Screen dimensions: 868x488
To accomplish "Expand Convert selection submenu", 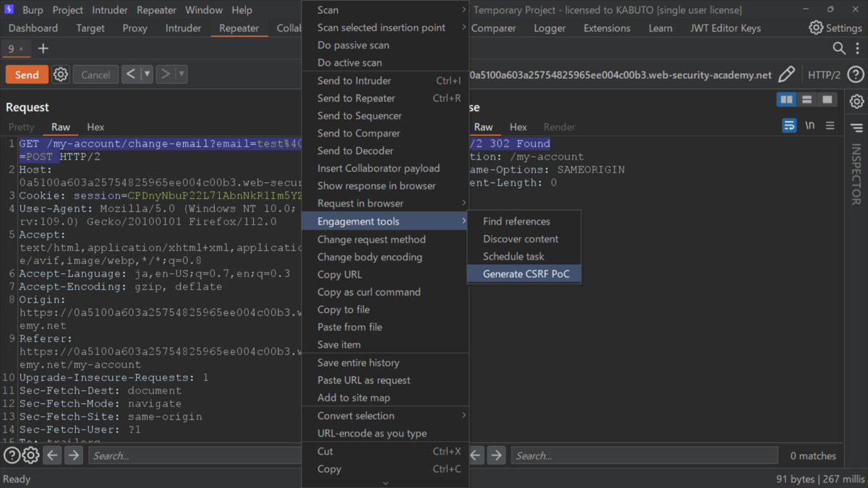I will (464, 416).
